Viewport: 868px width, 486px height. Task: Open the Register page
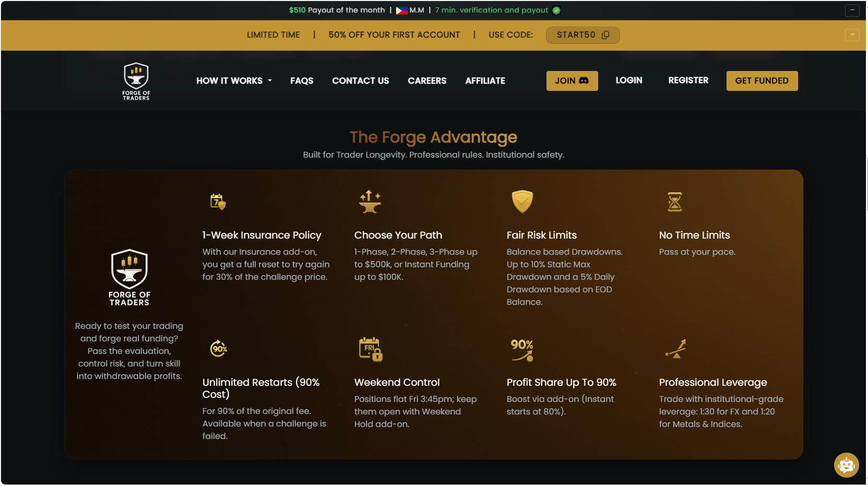coord(688,80)
